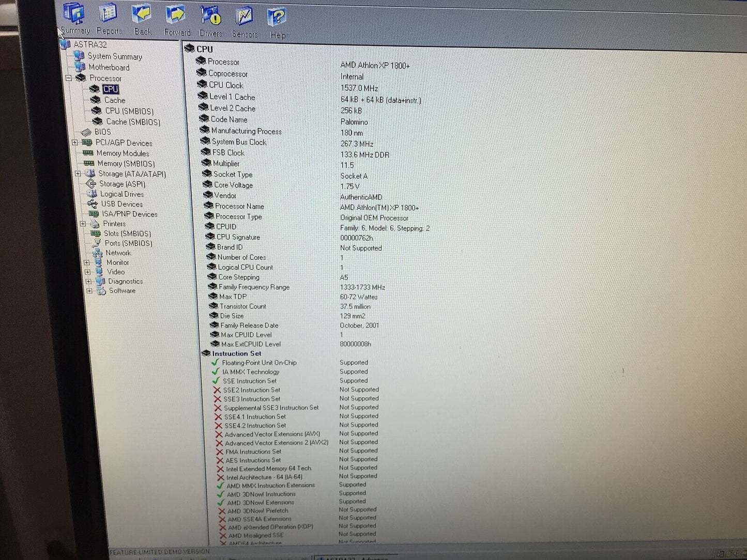Open the Sensors toolbar icon

[x=243, y=14]
